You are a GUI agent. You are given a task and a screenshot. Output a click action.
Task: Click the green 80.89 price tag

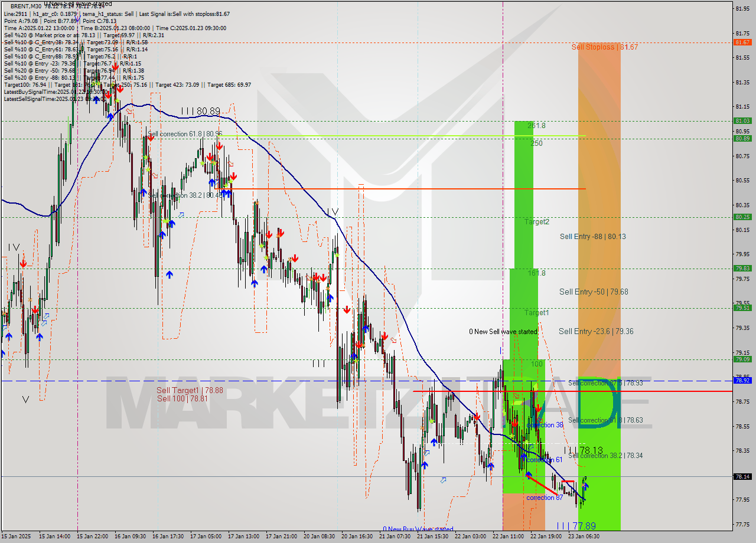coord(742,139)
